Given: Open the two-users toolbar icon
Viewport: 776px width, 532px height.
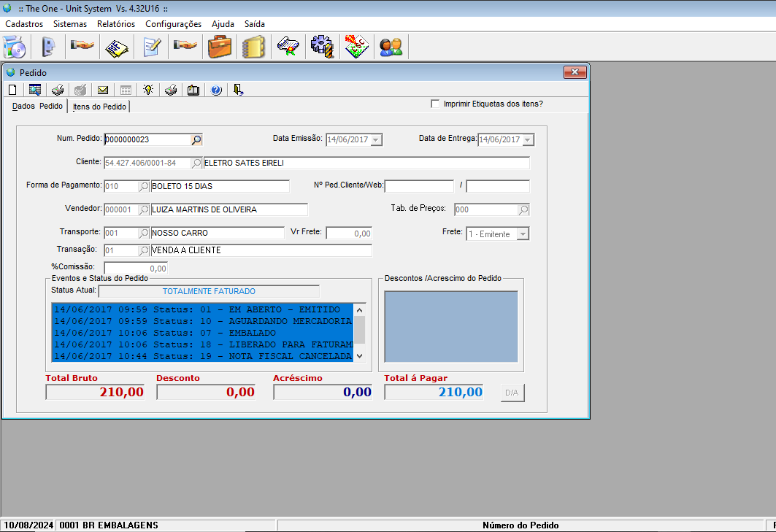Looking at the screenshot, I should point(391,47).
